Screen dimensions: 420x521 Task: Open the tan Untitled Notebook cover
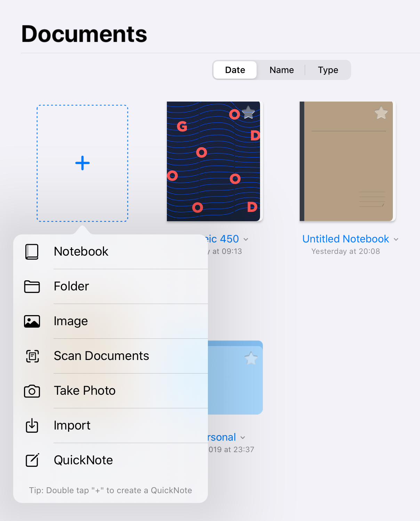click(347, 161)
